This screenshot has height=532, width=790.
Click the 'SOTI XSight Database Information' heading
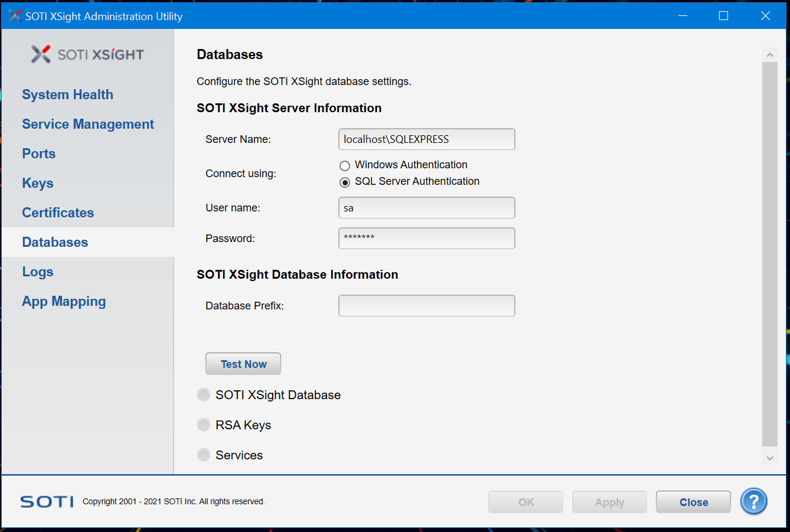click(x=298, y=275)
